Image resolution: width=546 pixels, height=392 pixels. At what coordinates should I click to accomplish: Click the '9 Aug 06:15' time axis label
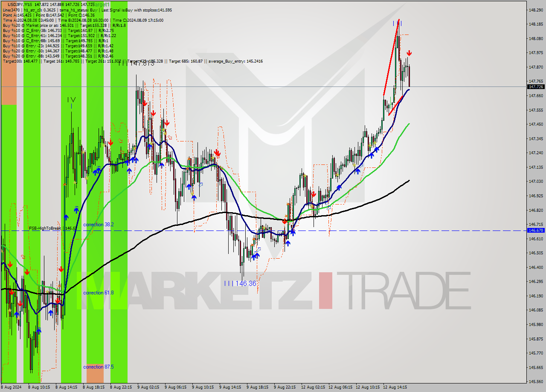[x=175, y=387]
